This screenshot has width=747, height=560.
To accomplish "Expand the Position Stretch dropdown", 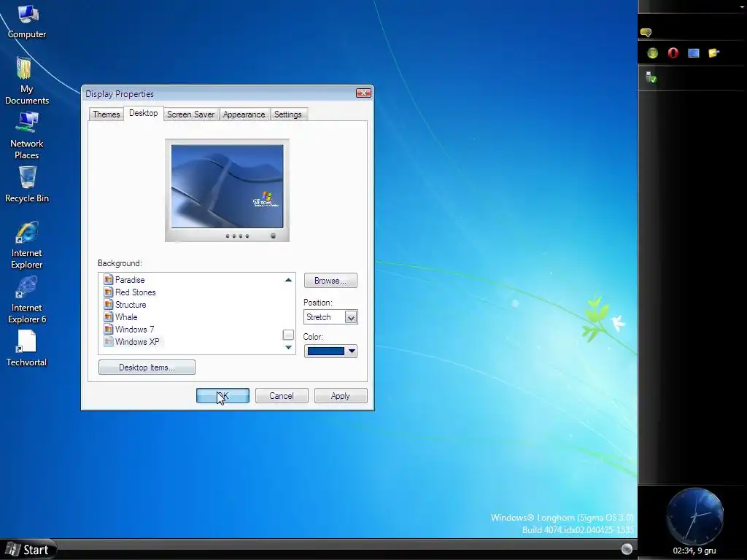I will click(x=351, y=317).
